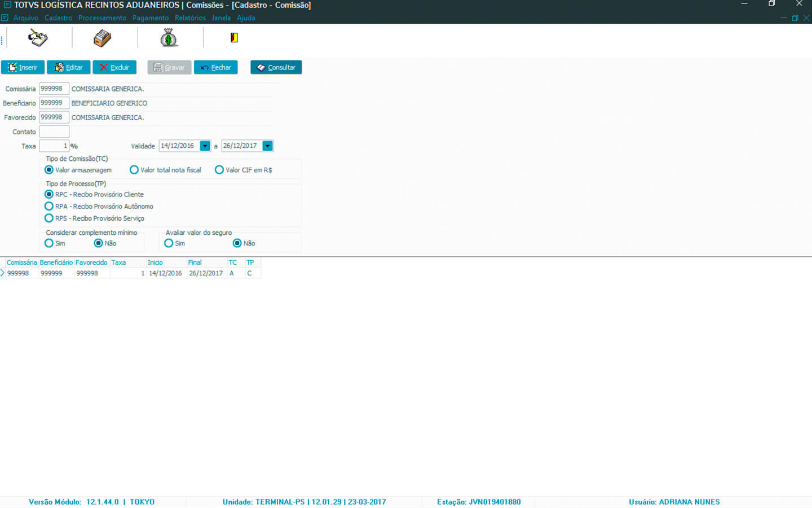Select Valor total nota fiscal option

point(134,170)
